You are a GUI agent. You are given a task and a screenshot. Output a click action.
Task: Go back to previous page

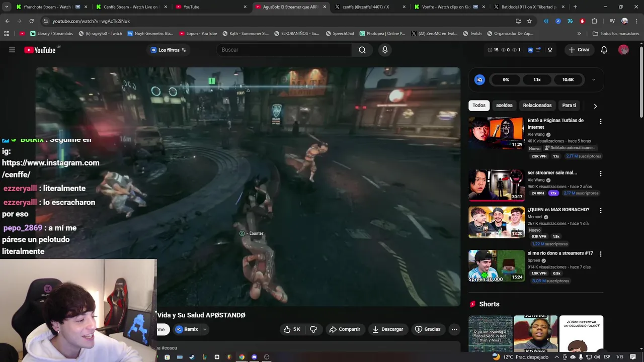(7, 21)
